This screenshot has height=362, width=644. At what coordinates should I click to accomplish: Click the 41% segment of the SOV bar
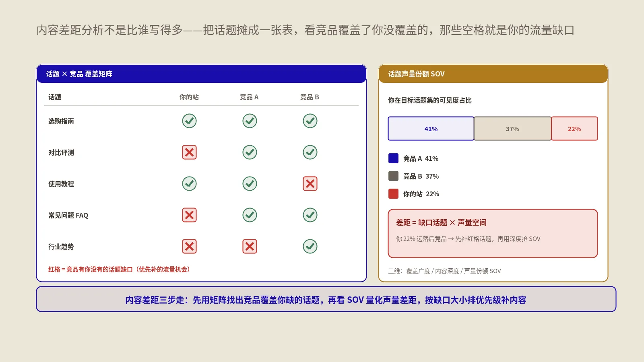pyautogui.click(x=431, y=129)
